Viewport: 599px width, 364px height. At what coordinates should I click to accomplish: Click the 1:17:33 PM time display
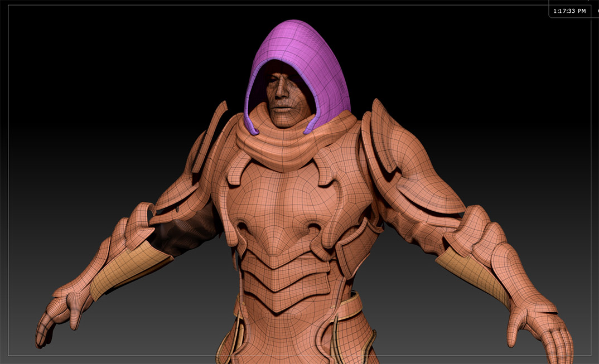(x=569, y=11)
